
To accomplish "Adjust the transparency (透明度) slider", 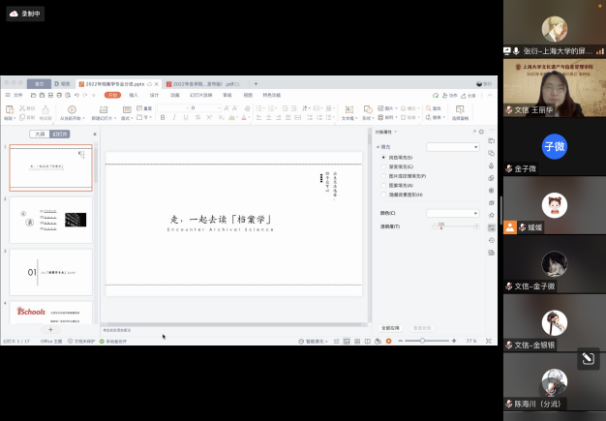I will click(441, 227).
